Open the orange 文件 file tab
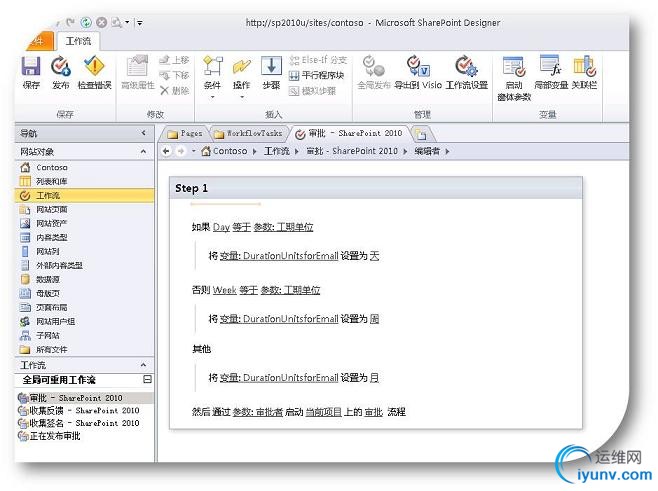Image resolution: width=658 pixels, height=491 pixels. coord(40,41)
